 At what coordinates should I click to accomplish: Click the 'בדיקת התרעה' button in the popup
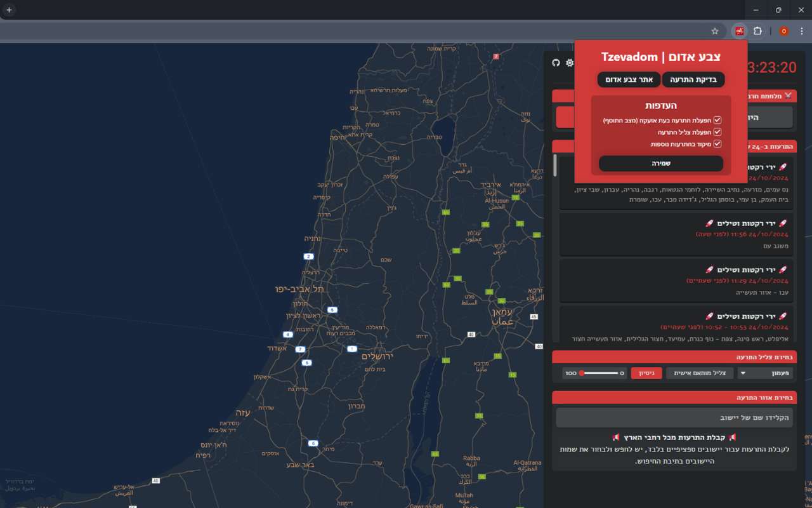(693, 79)
